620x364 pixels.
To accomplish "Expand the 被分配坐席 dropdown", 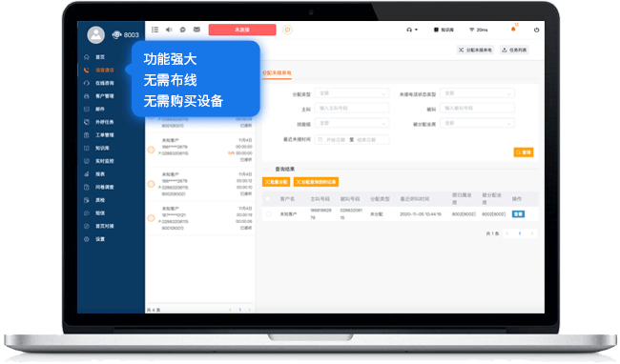I will click(x=477, y=124).
